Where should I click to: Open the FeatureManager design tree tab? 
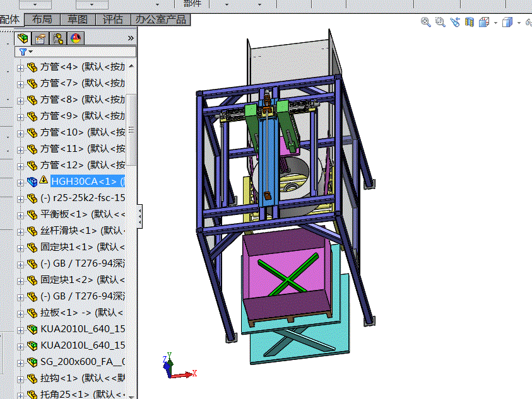pos(23,38)
